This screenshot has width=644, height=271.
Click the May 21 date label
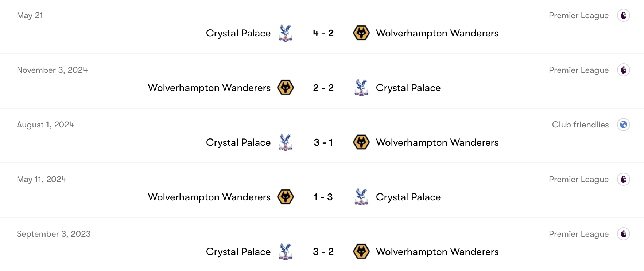pyautogui.click(x=30, y=15)
